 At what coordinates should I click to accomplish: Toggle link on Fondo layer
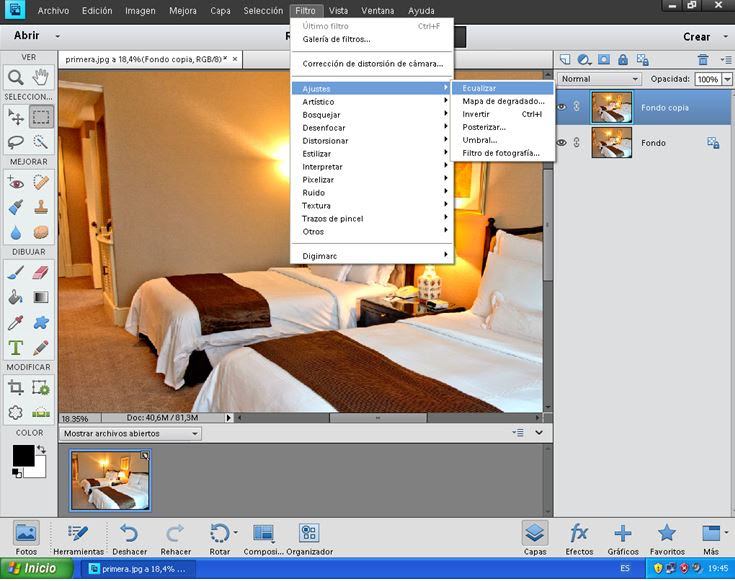click(x=577, y=142)
